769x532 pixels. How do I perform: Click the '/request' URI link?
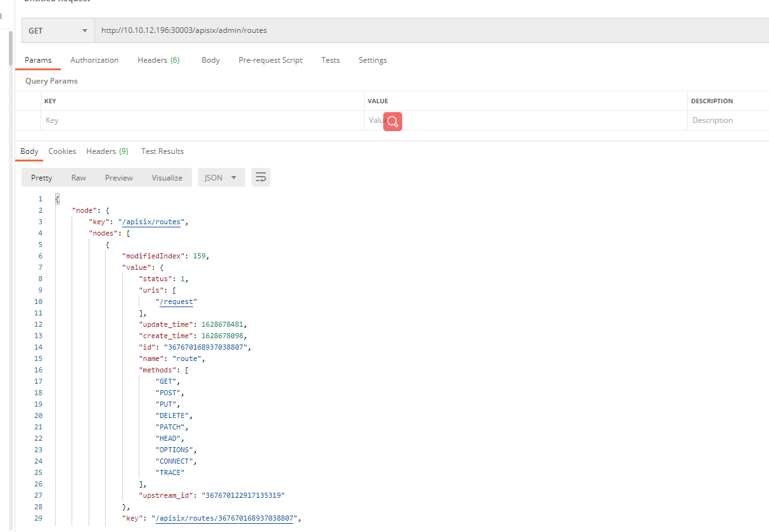pos(176,301)
